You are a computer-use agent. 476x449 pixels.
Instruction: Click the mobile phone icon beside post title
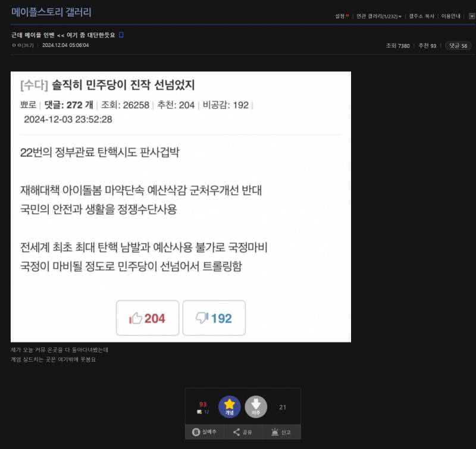coord(121,35)
